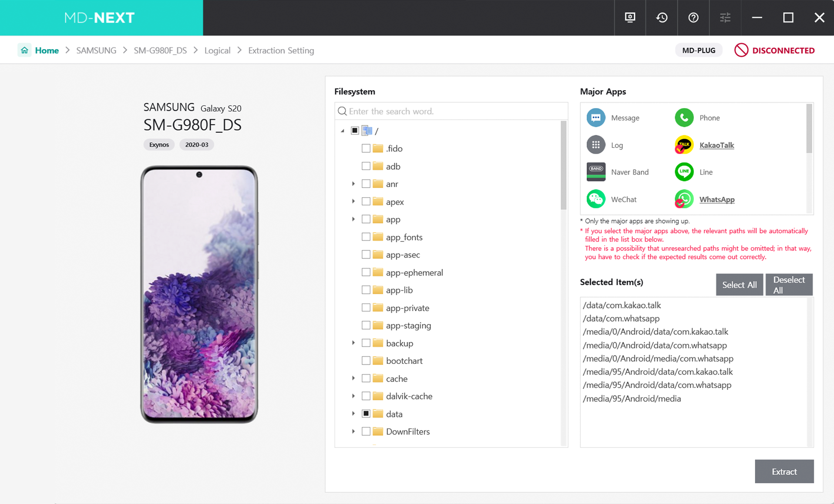
Task: Check the anr folder checkbox
Action: click(366, 184)
